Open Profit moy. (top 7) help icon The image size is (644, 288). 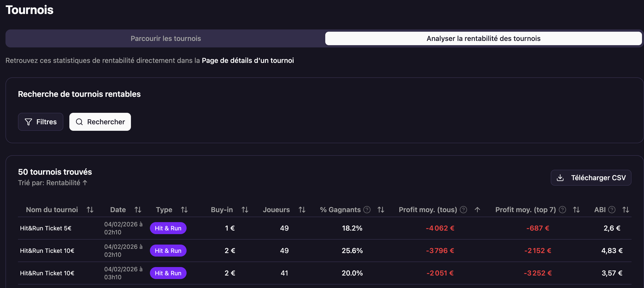pos(562,209)
